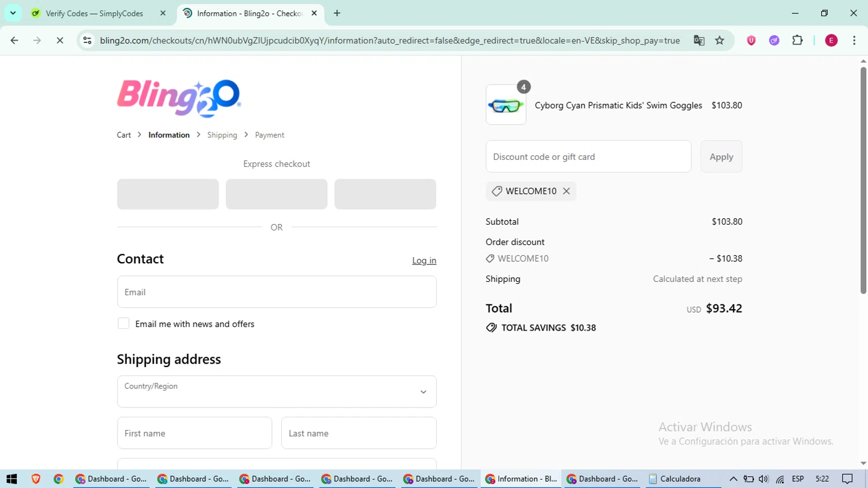Viewport: 868px width, 488px height.
Task: Open site information icon in address bar
Action: point(87,41)
